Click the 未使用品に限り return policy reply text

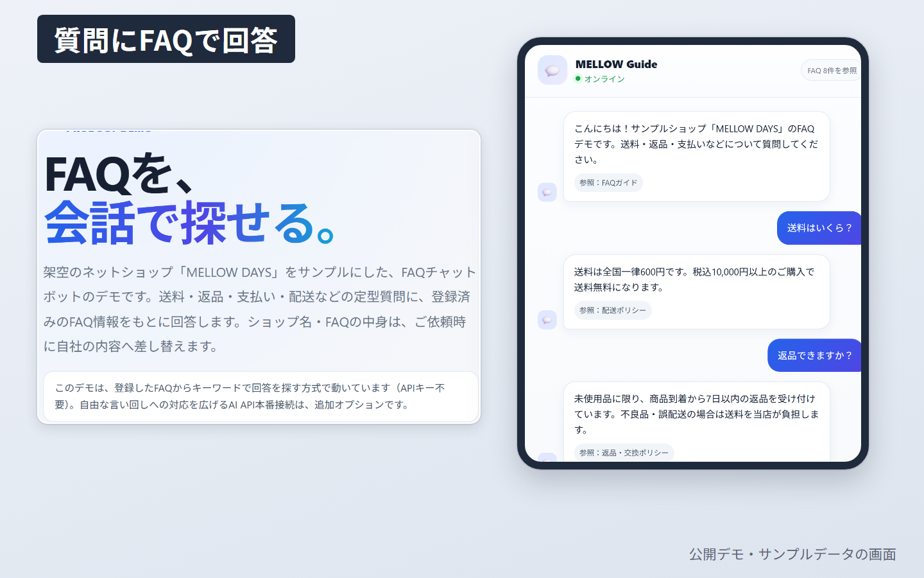click(x=696, y=414)
